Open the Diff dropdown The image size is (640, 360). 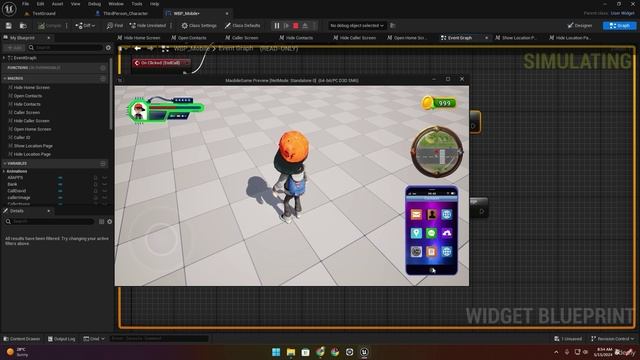pyautogui.click(x=85, y=25)
